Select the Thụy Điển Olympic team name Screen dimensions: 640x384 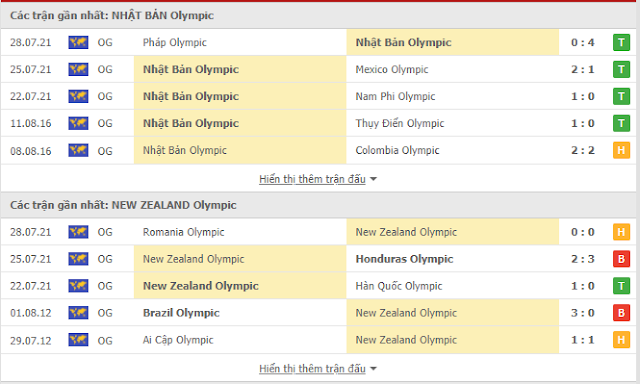[x=400, y=123]
